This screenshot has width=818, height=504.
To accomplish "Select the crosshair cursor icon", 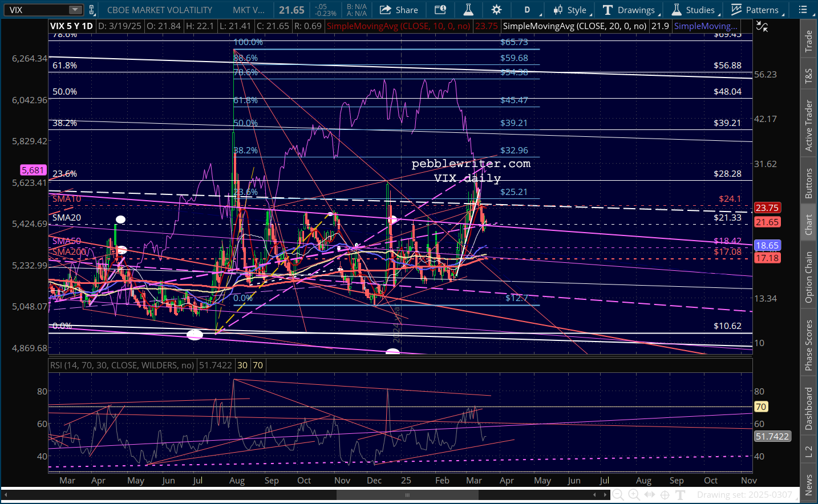I will point(665,495).
